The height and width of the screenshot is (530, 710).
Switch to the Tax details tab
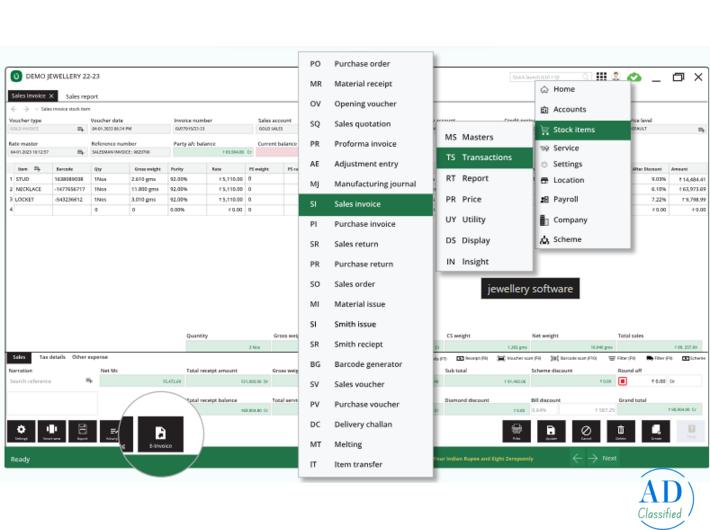click(52, 357)
